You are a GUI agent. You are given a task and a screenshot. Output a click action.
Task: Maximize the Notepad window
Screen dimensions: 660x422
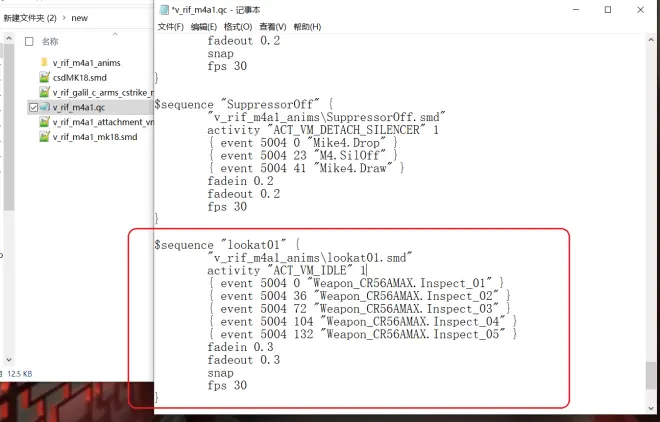608,10
